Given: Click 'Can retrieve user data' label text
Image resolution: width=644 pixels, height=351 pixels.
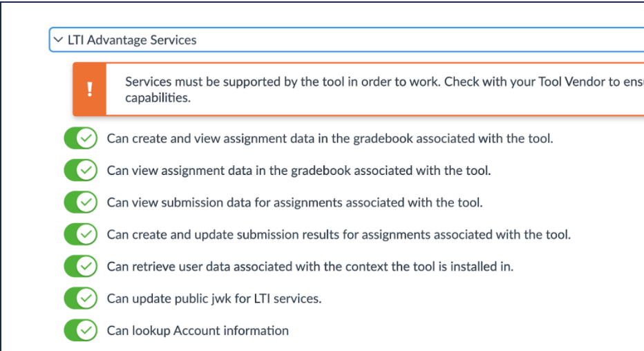Looking at the screenshot, I should 310,266.
